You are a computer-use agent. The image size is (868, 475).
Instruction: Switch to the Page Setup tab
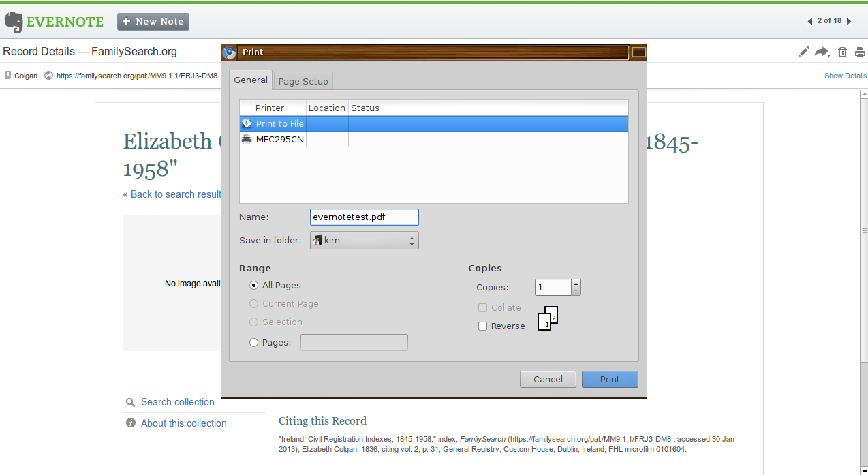coord(303,81)
